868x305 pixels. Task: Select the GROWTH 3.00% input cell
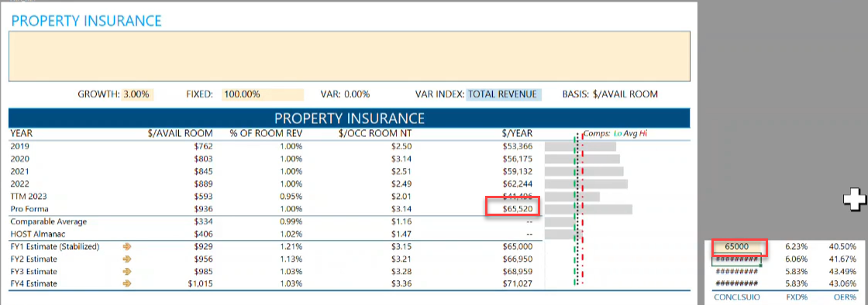coord(137,94)
